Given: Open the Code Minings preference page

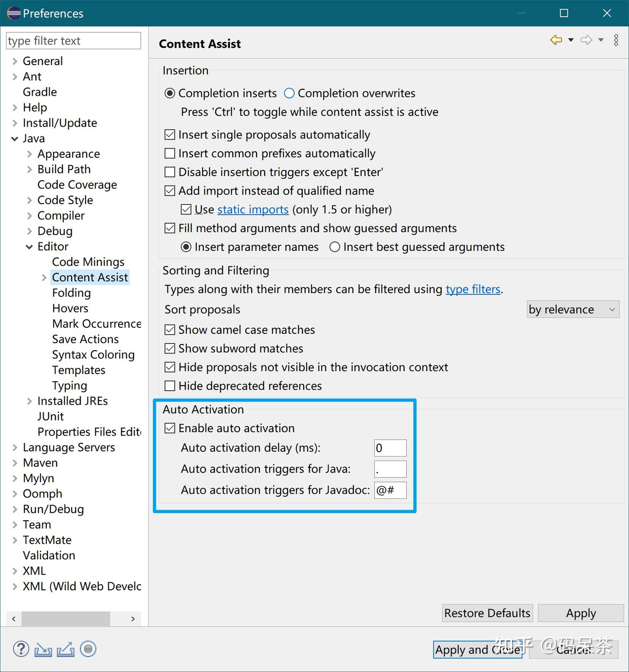Looking at the screenshot, I should (88, 262).
